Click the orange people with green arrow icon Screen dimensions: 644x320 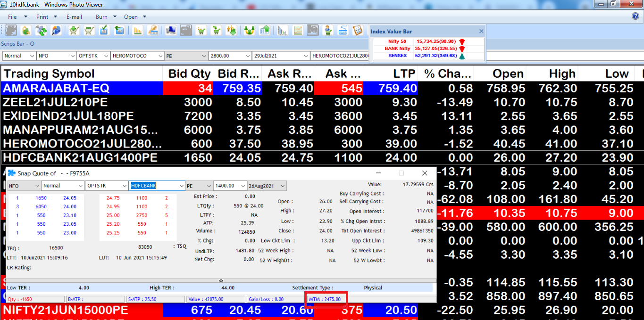[232, 30]
